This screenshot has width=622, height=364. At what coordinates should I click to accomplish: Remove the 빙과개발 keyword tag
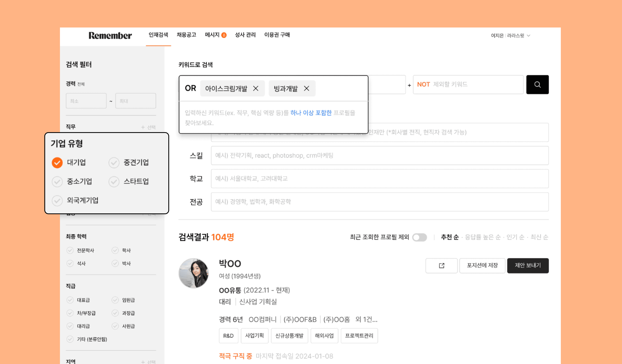[306, 88]
